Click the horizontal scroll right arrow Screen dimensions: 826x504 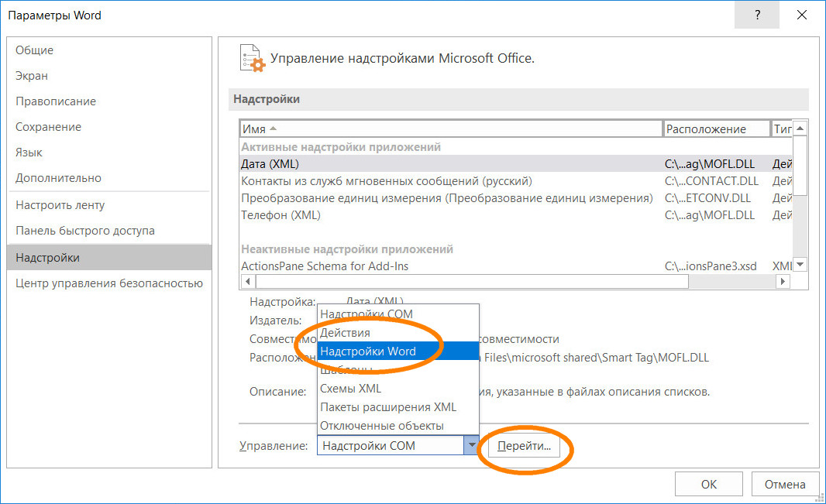coord(783,282)
